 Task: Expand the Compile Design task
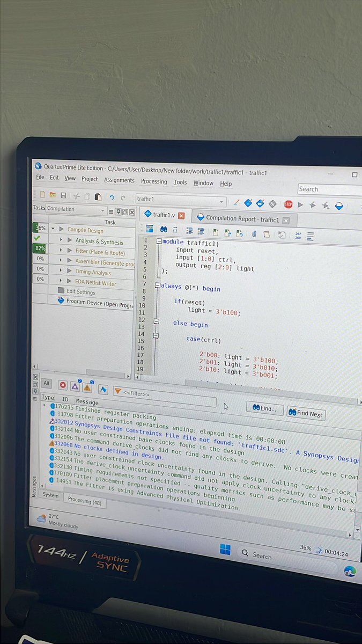tap(53, 229)
